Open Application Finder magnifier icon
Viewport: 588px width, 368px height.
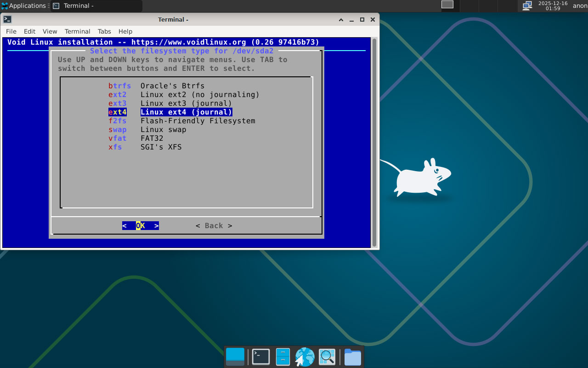pyautogui.click(x=327, y=357)
